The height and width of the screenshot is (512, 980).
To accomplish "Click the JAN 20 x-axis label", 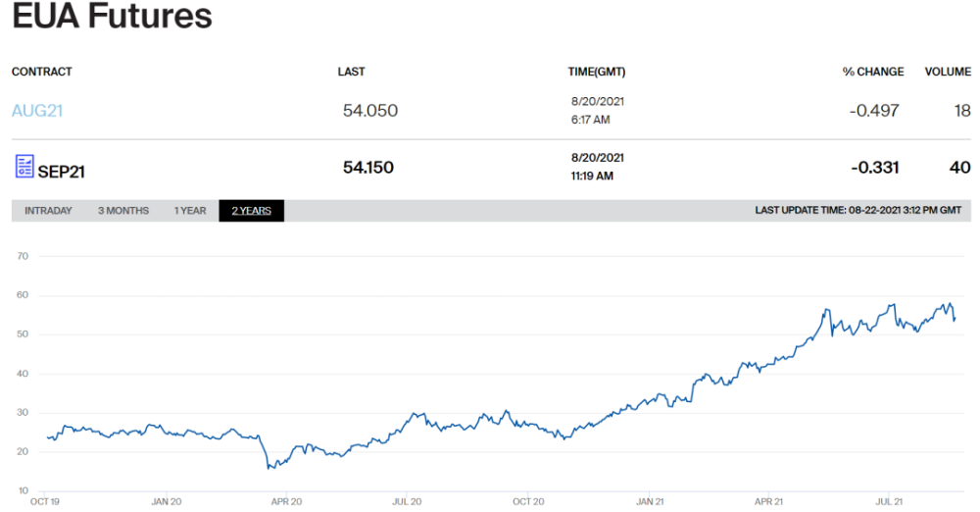I will click(x=167, y=502).
